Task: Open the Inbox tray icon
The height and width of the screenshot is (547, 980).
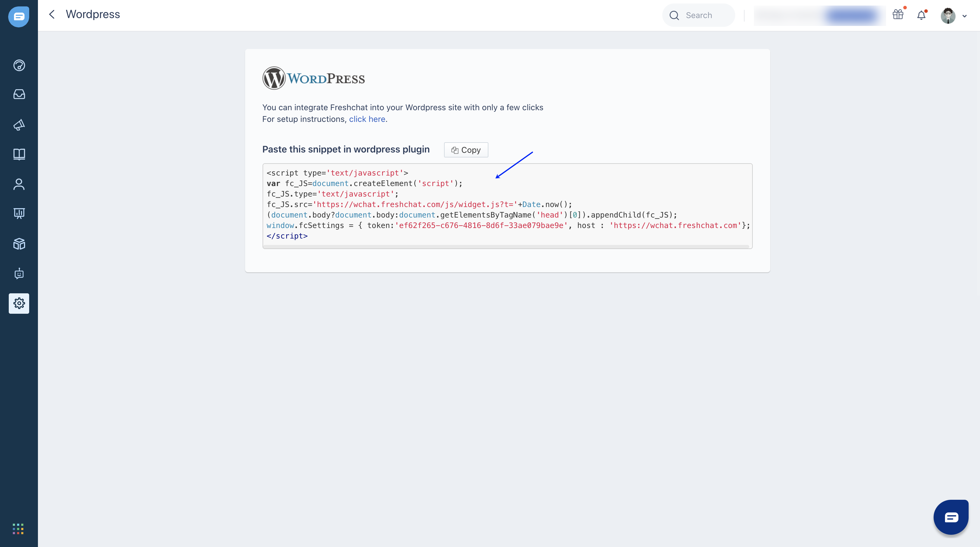Action: pyautogui.click(x=19, y=94)
